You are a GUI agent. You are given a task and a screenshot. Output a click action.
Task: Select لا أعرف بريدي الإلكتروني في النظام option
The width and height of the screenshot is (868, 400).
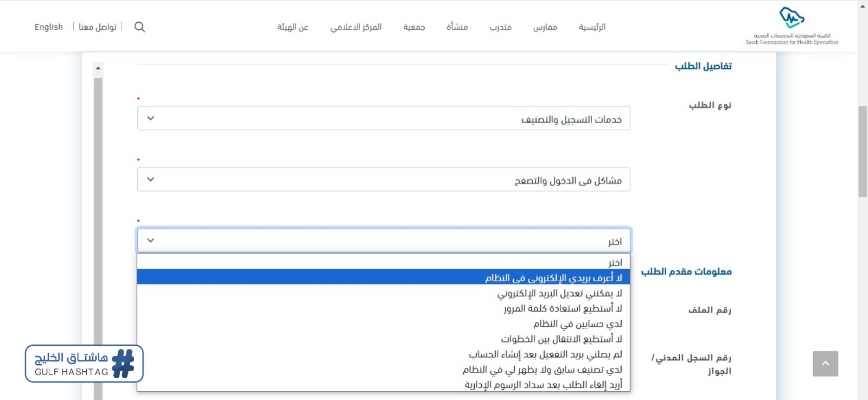point(553,277)
